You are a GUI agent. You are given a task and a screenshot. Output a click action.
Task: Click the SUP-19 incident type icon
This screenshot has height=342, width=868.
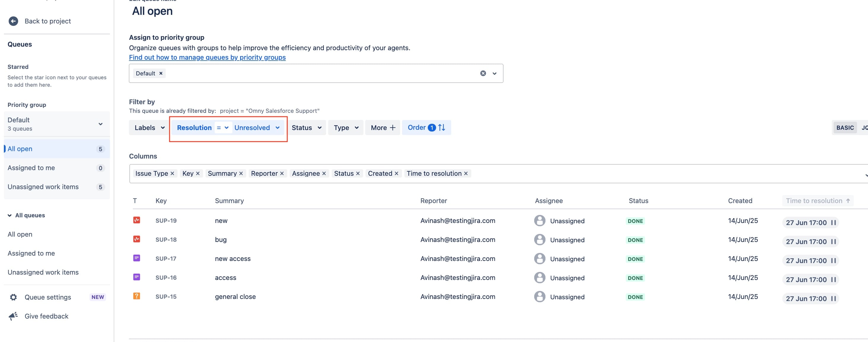pos(136,220)
